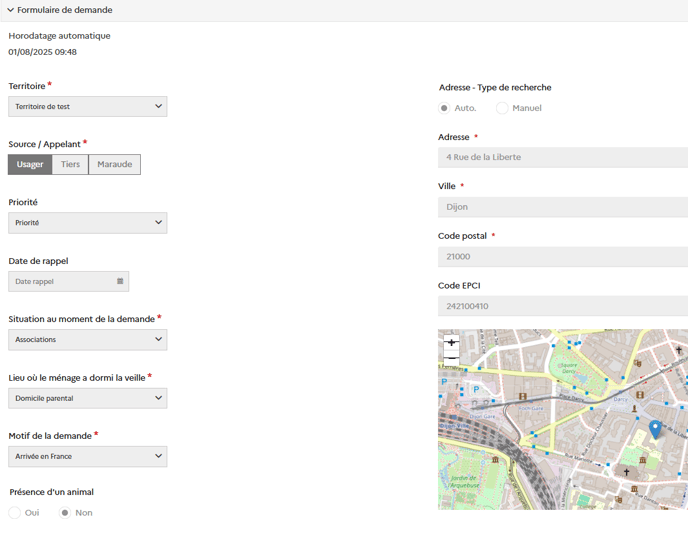This screenshot has width=688, height=535.
Task: Collapse the Formulaire de demande section
Action: click(11, 10)
